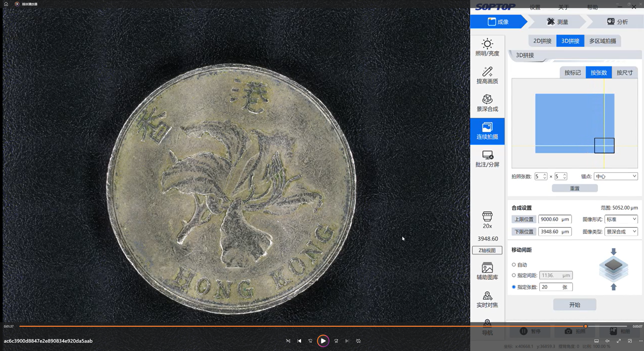
Task: Open the 帮助 help menu
Action: click(592, 7)
